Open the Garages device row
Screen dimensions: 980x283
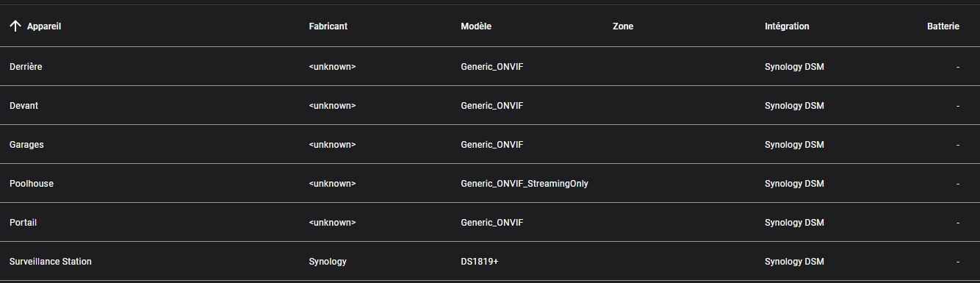point(490,145)
